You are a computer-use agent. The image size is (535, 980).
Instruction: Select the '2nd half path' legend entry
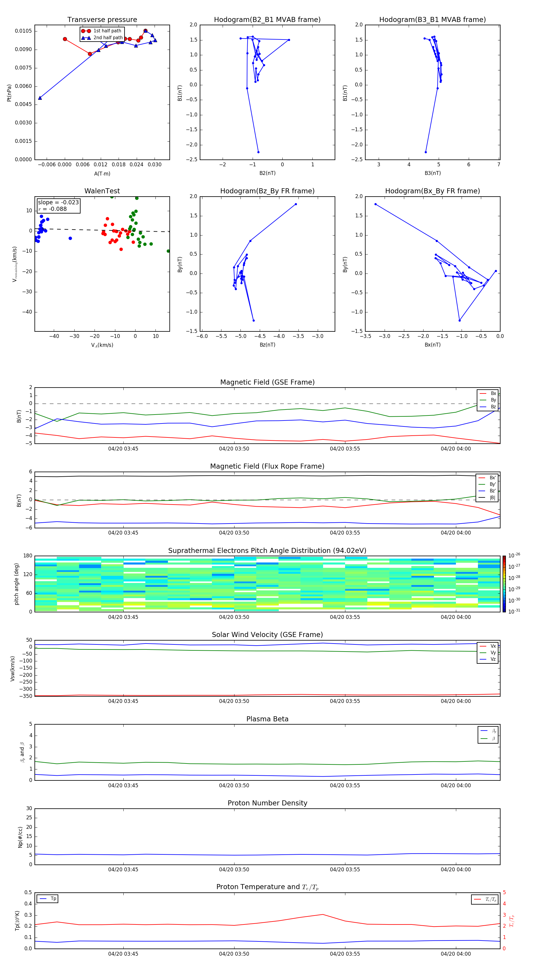pyautogui.click(x=102, y=38)
